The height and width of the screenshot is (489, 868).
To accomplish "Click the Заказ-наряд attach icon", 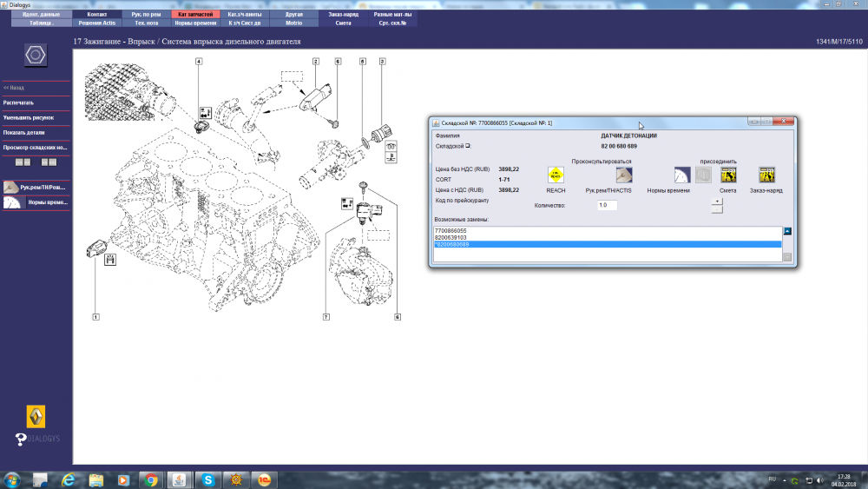I will point(766,175).
